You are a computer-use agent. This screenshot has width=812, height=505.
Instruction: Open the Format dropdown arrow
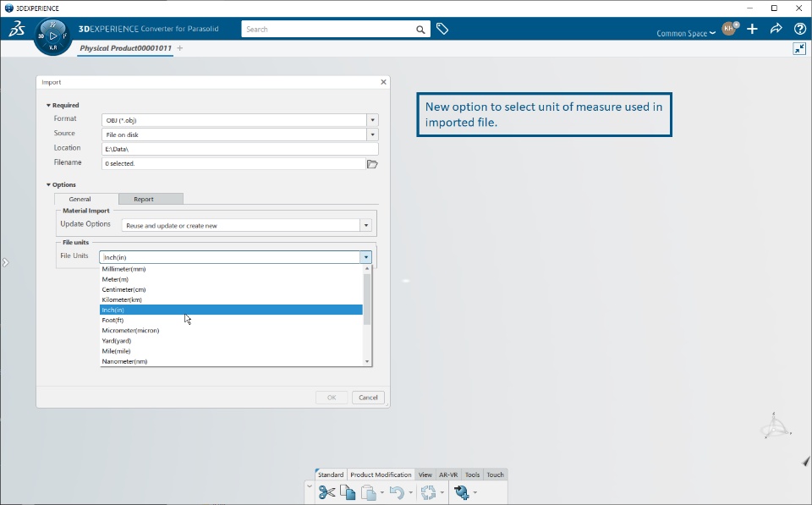click(x=372, y=120)
